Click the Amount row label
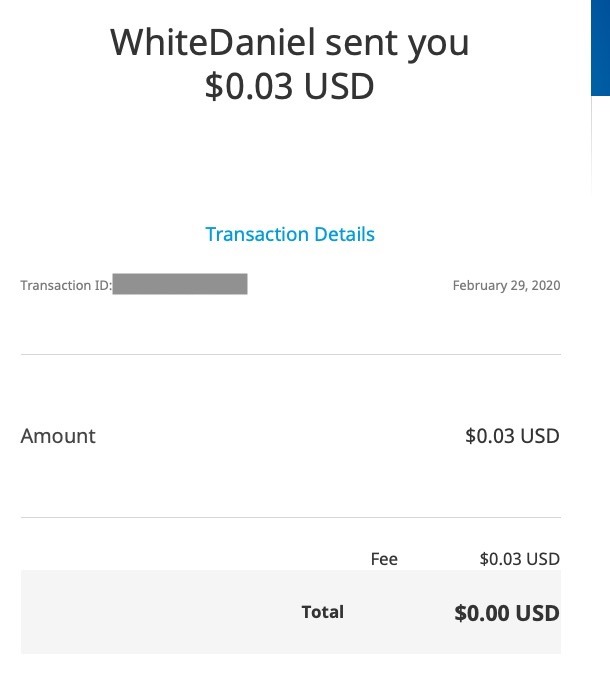 [58, 436]
